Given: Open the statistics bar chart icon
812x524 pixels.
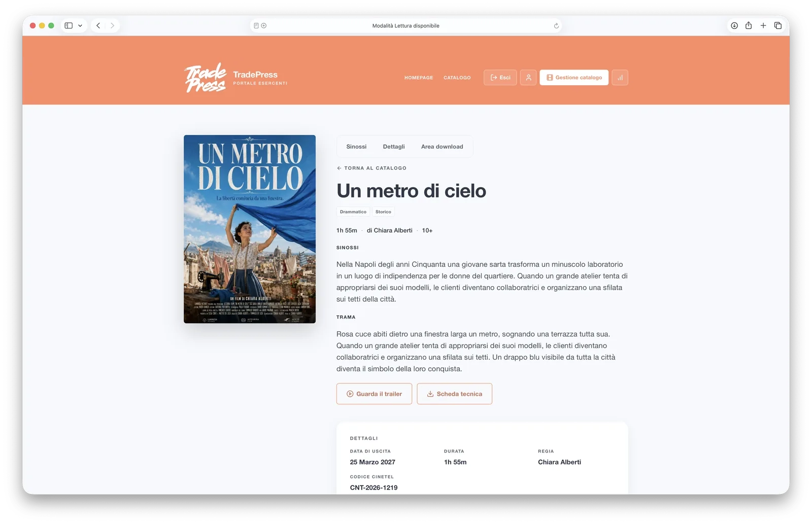Looking at the screenshot, I should (x=620, y=78).
